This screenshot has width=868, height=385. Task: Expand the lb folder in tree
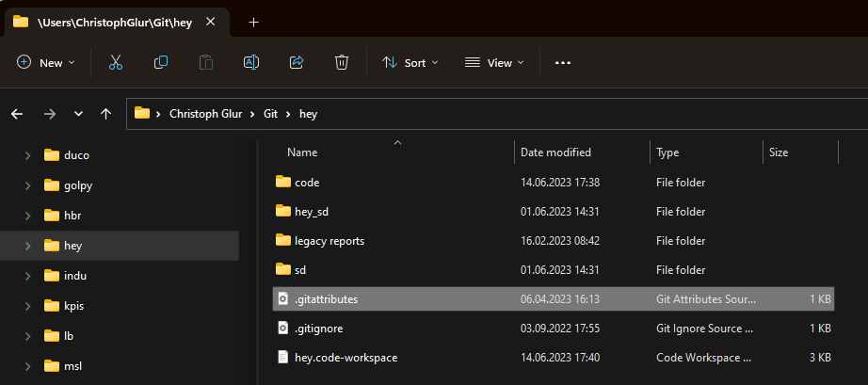27,336
